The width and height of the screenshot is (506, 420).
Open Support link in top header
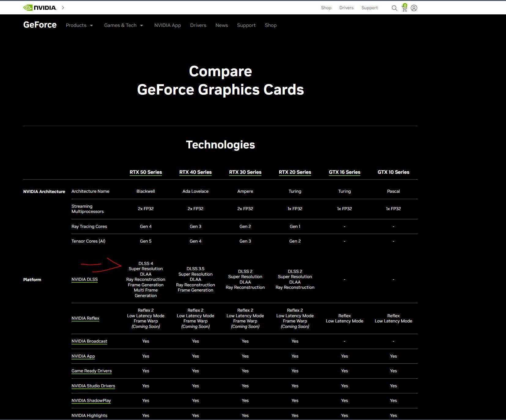coord(369,8)
